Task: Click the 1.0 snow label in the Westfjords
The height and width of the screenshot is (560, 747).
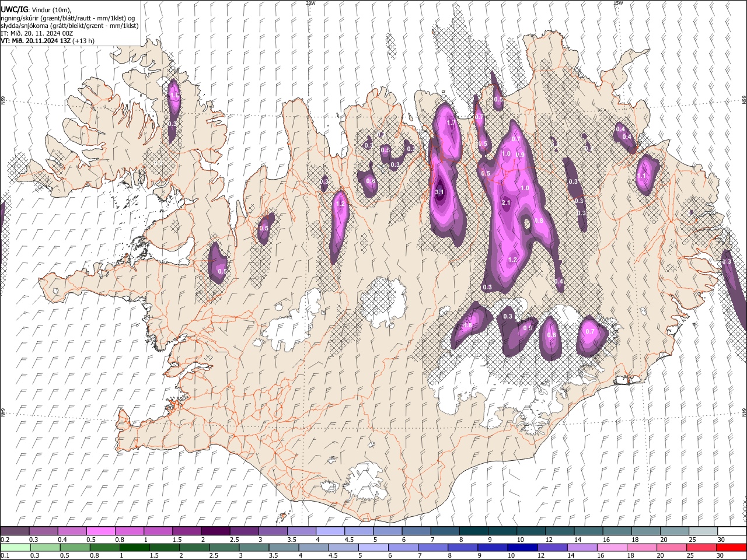Action: pos(174,95)
